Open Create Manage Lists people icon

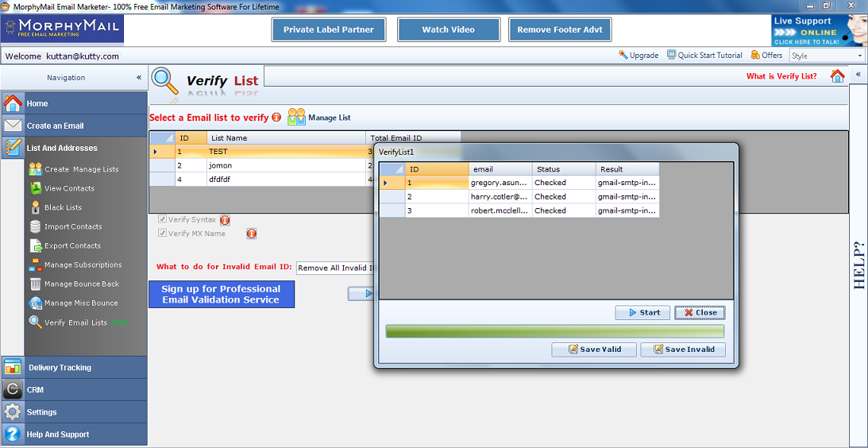(x=36, y=169)
